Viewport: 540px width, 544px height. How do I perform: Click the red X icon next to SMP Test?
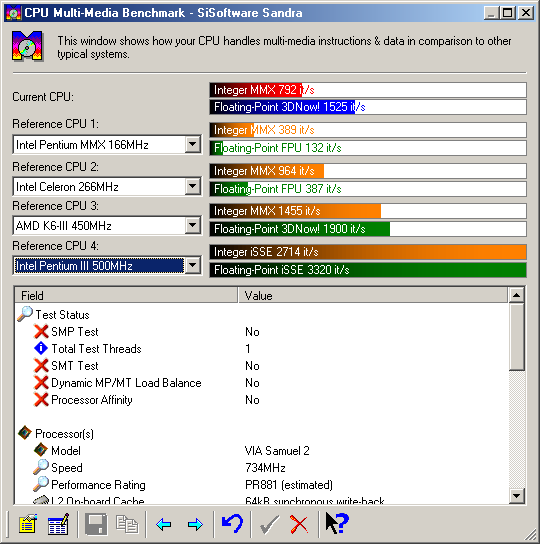[41, 331]
